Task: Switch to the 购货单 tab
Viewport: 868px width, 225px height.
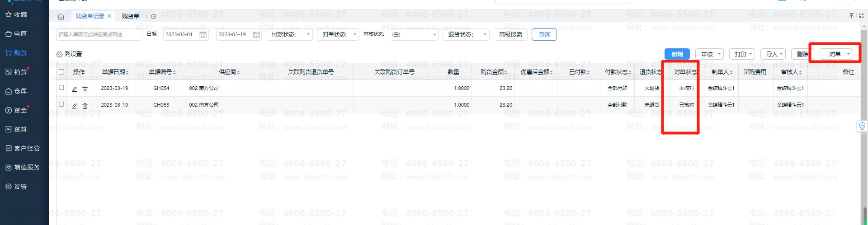Action: [131, 17]
